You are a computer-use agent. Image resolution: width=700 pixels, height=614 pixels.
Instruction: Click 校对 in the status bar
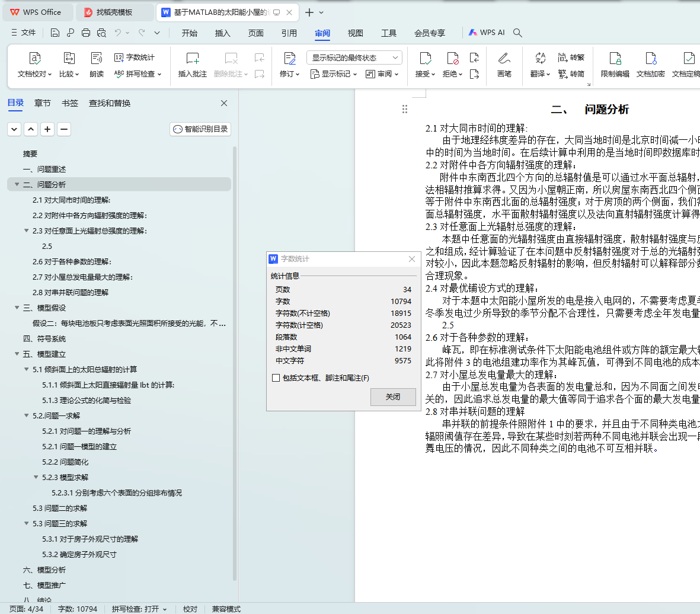[x=190, y=609]
